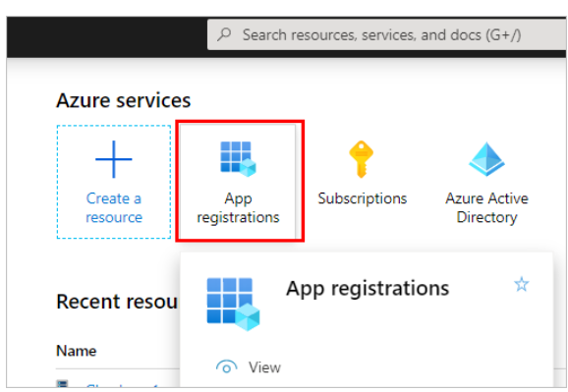568x392 pixels.
Task: Click the 'Subscriptions' text label
Action: [363, 198]
